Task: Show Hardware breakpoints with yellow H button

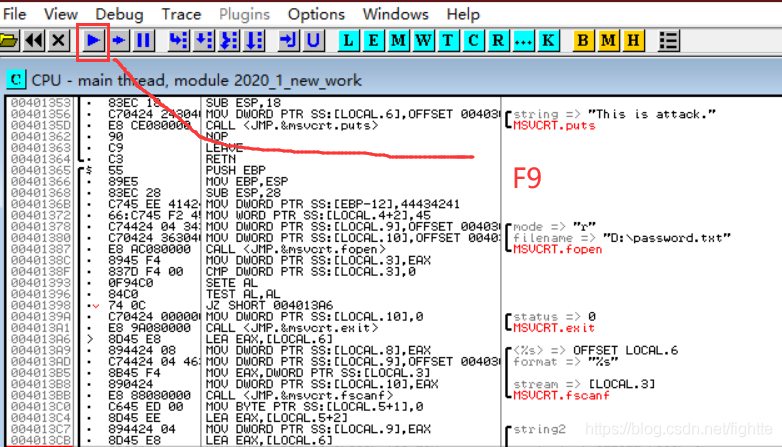Action: coord(633,40)
